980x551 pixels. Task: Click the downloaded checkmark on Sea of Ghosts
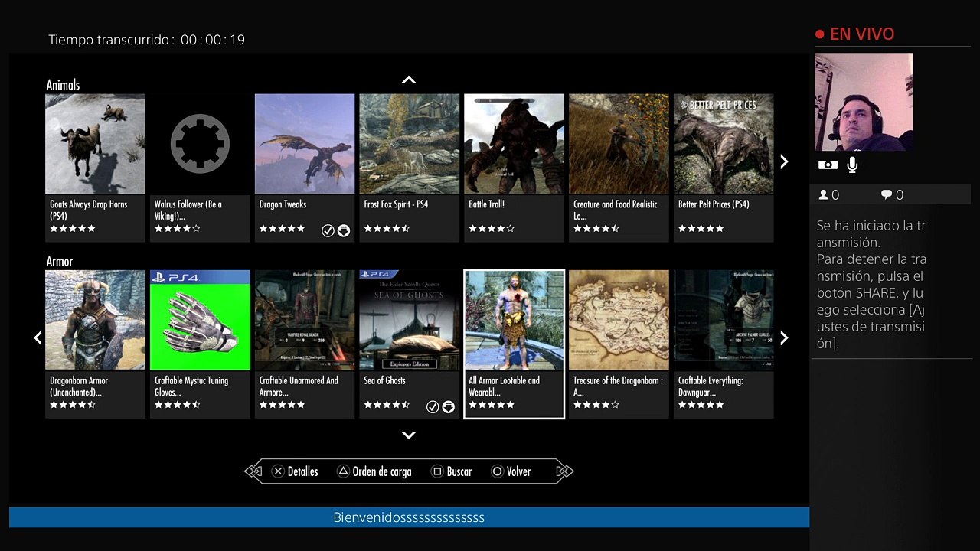click(x=433, y=406)
